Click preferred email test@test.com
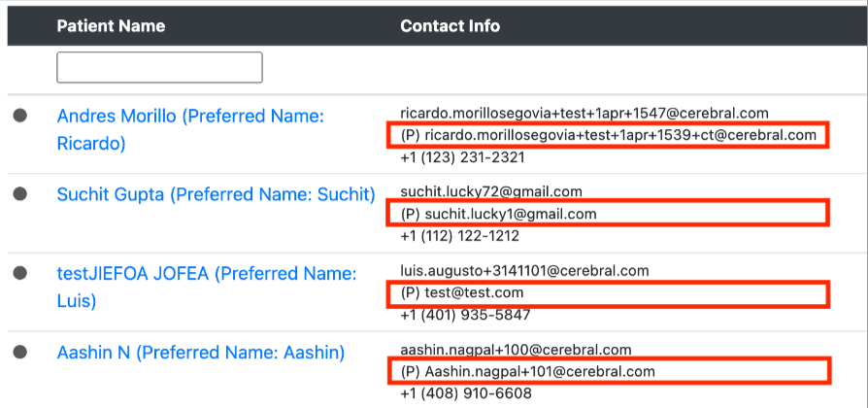Image resolution: width=868 pixels, height=408 pixels. coord(462,292)
